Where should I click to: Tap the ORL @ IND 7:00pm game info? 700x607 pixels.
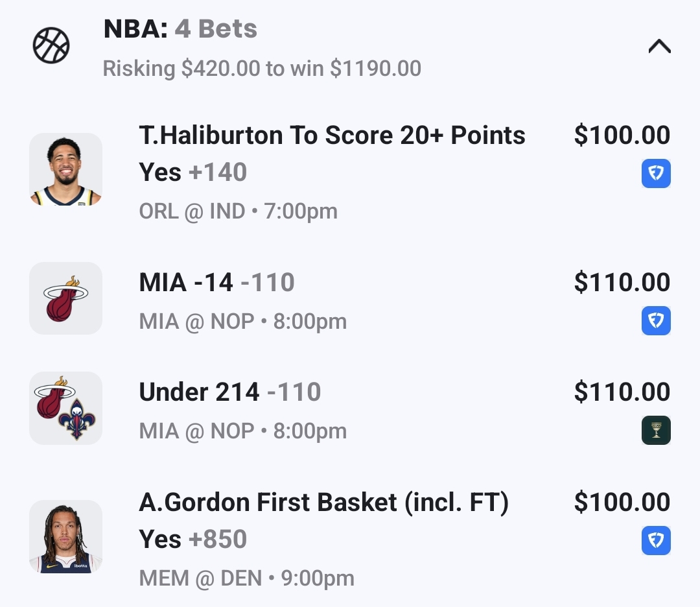click(x=238, y=211)
